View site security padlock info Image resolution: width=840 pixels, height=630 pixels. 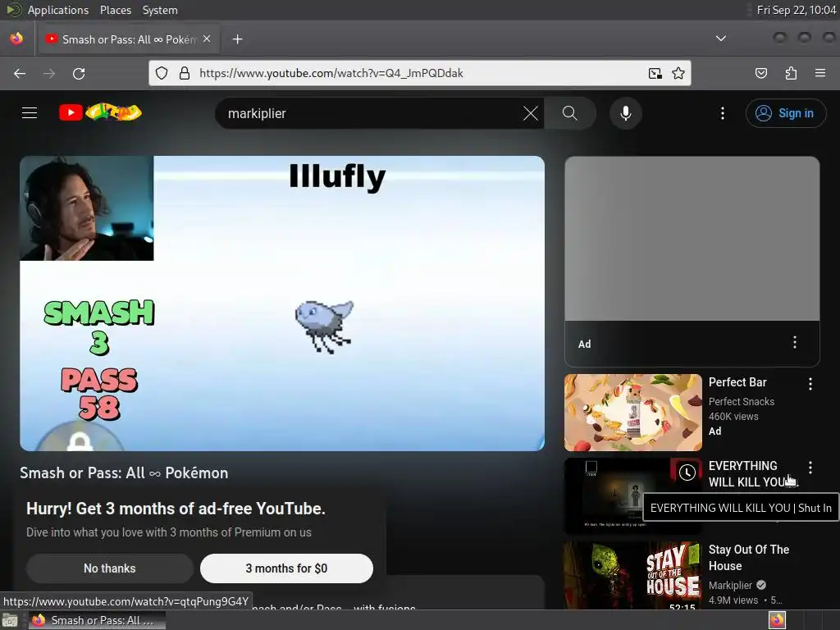[185, 73]
